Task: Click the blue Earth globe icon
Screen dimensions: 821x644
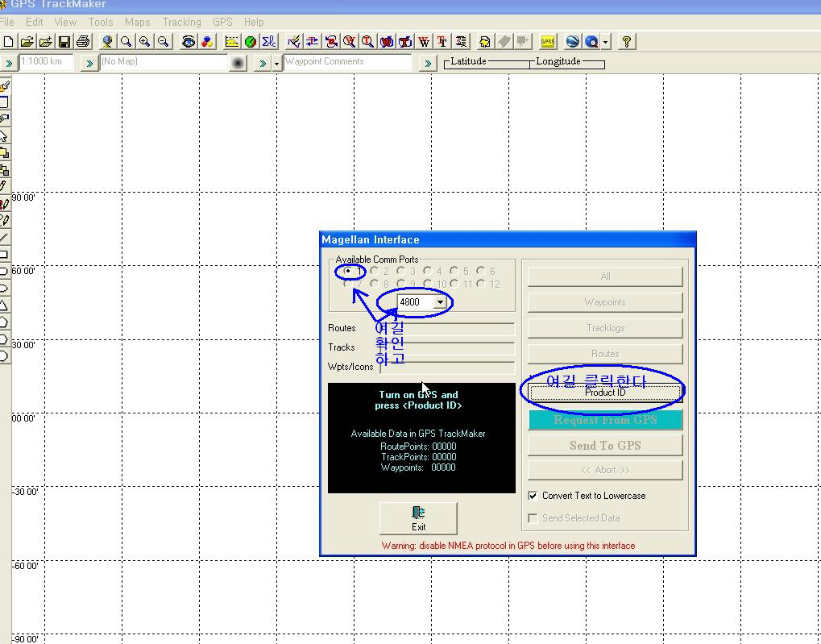Action: 572,41
